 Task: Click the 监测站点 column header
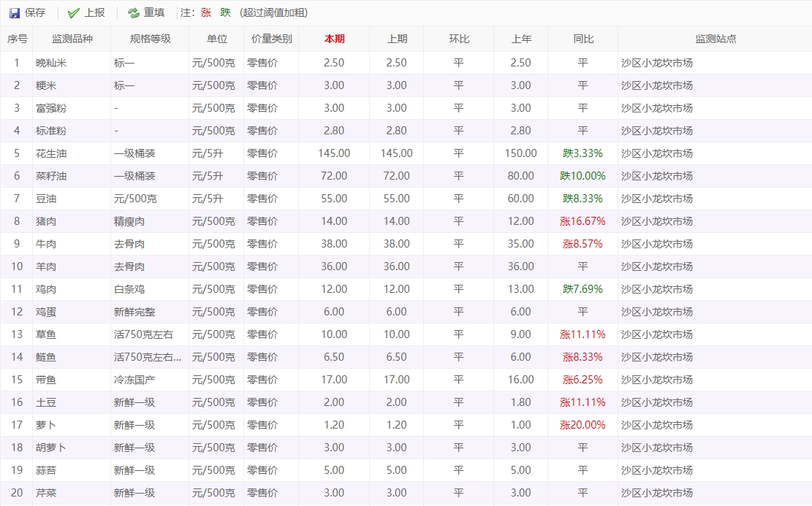715,39
